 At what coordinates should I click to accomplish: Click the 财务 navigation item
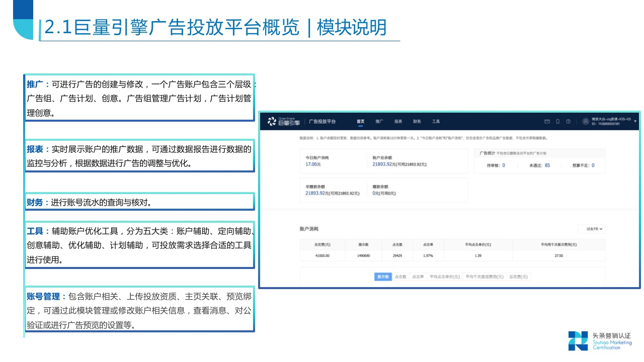pyautogui.click(x=418, y=121)
